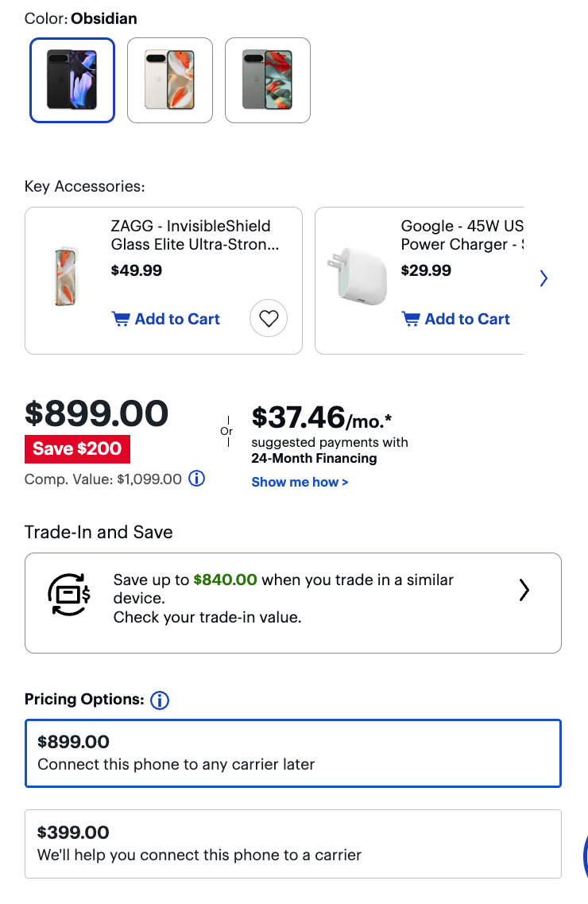Viewport: 588px width, 904px height.
Task: Choose the Obsidian color swatch
Action: coord(72,80)
